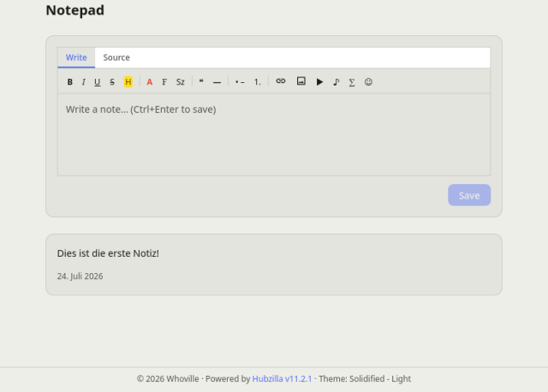Insert video with the play icon
The height and width of the screenshot is (392, 548).
[319, 82]
